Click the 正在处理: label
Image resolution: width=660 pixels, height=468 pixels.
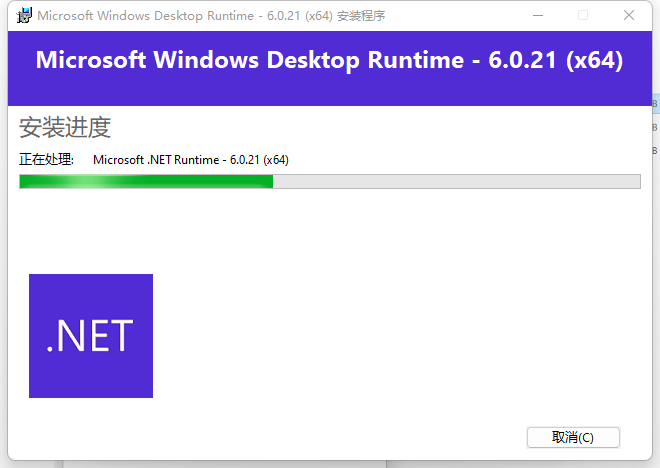pyautogui.click(x=46, y=160)
